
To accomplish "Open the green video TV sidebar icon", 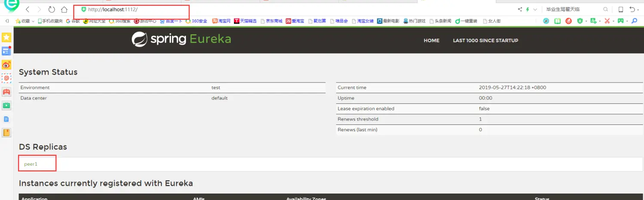I will (x=6, y=105).
